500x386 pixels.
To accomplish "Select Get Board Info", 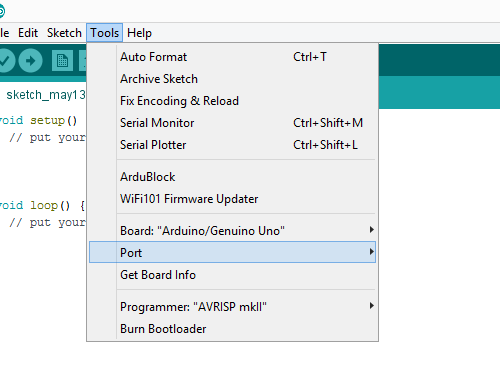I will [232, 275].
